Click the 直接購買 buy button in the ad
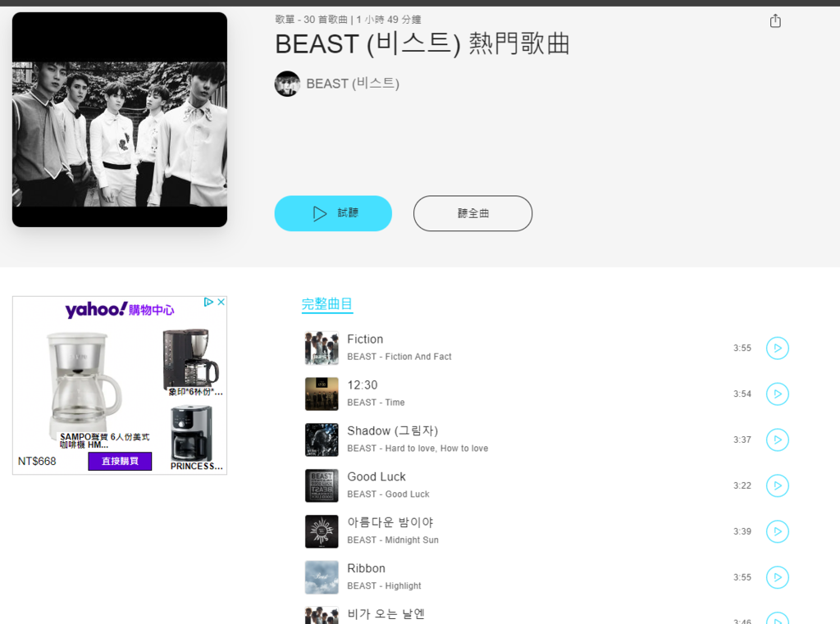The image size is (840, 624). [x=120, y=461]
